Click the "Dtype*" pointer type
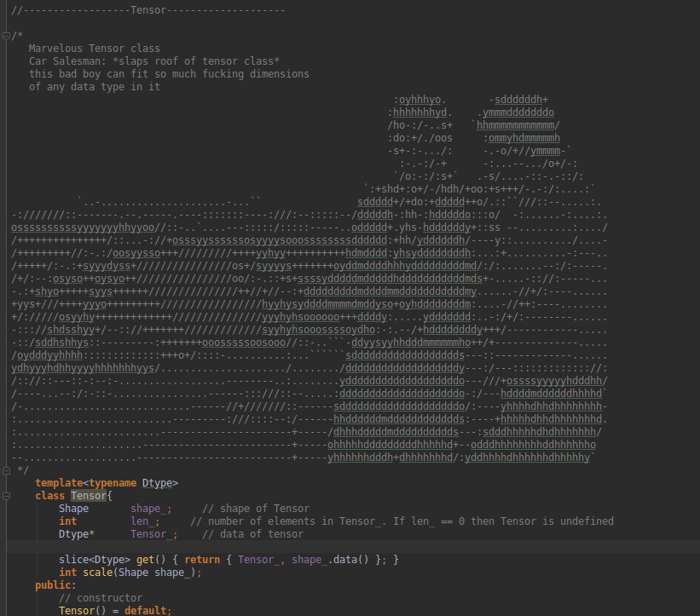This screenshot has width=700, height=616. (x=77, y=534)
